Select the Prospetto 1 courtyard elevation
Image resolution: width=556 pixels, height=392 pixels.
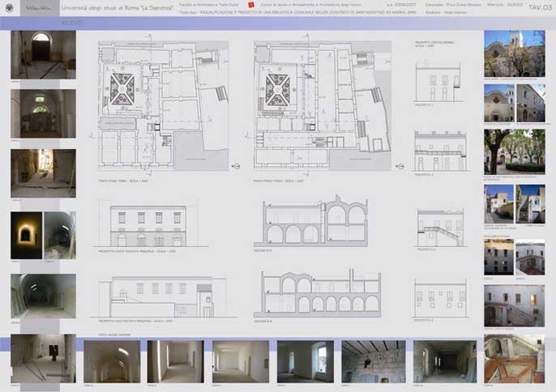(439, 83)
